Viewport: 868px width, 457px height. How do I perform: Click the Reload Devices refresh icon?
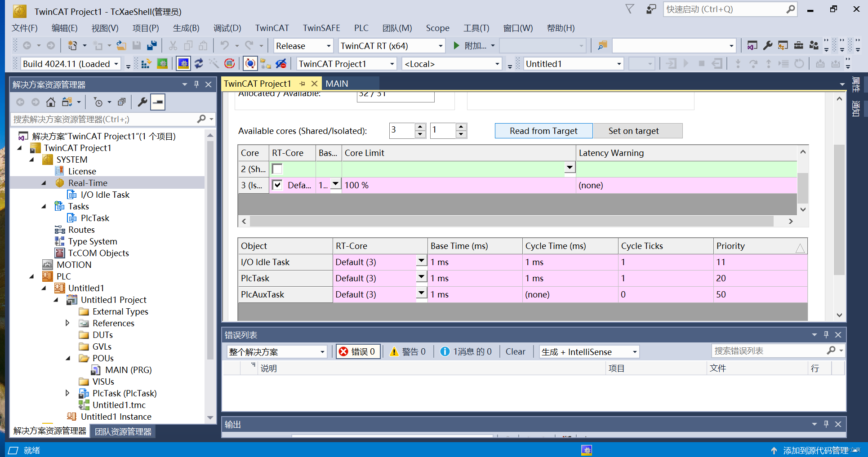point(199,64)
